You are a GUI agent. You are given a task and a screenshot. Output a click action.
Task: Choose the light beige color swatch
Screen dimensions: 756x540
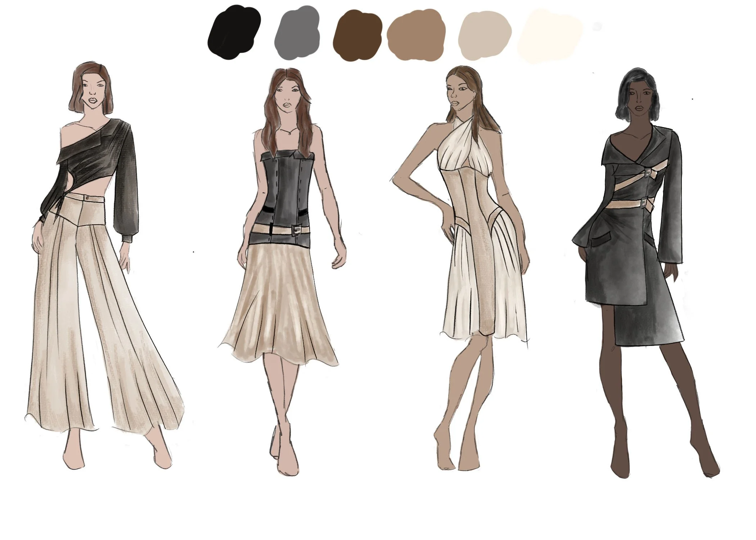[485, 36]
